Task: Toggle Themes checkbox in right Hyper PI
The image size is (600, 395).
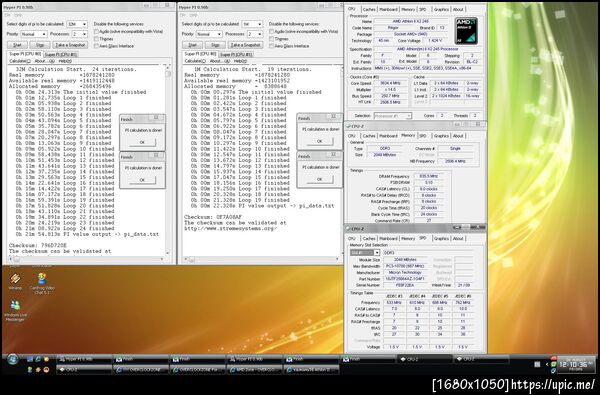Action: tap(271, 39)
